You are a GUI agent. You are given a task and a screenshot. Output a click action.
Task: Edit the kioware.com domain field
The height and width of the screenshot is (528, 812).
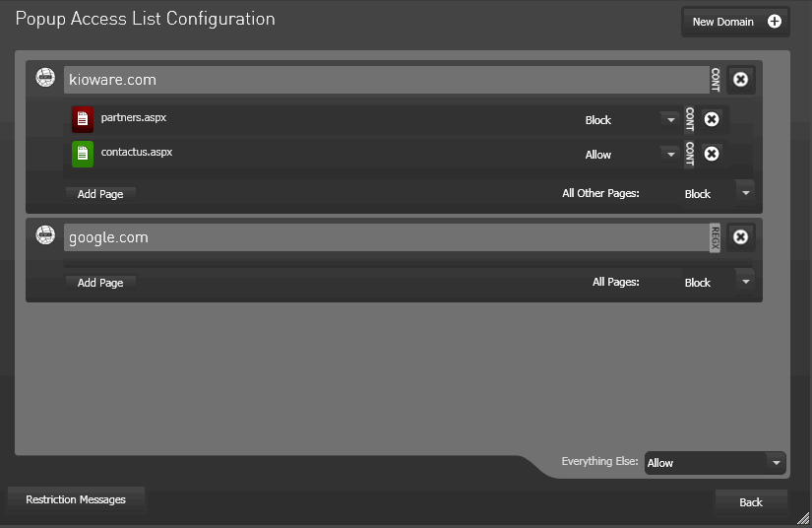tap(387, 80)
